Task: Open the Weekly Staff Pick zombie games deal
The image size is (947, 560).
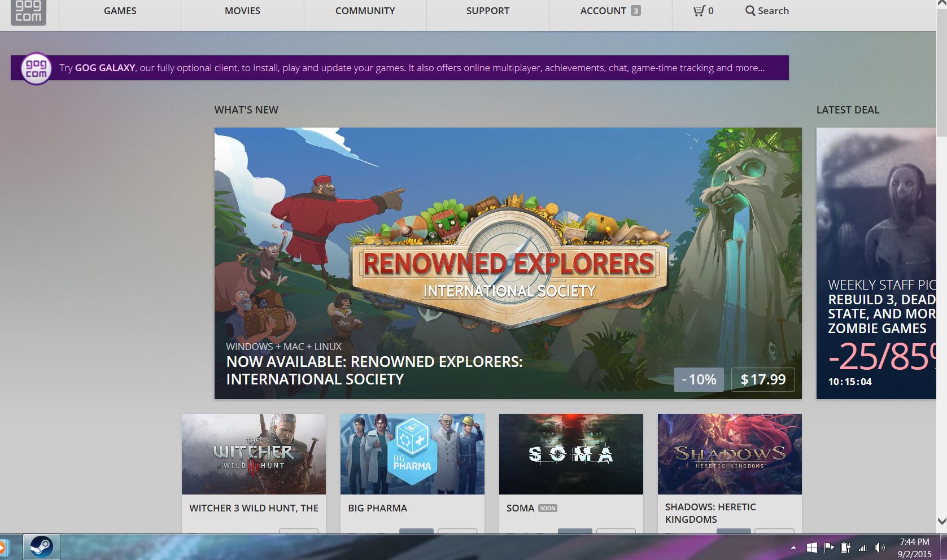Action: (x=876, y=263)
